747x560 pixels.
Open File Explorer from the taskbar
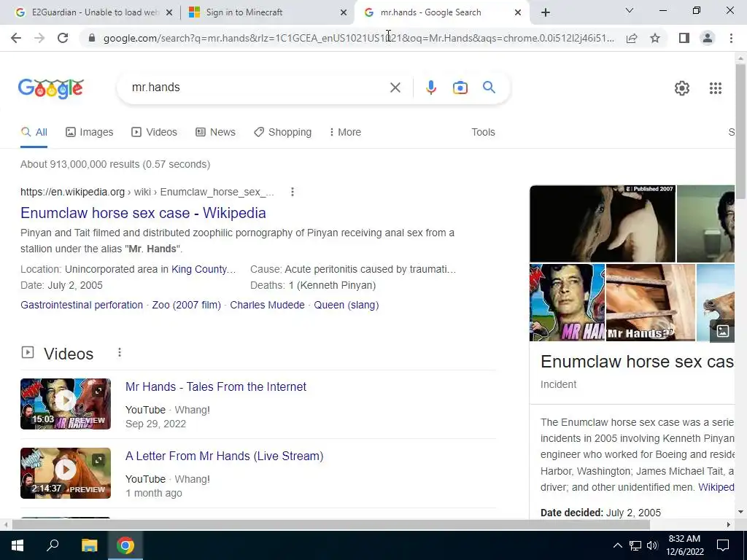tap(89, 545)
